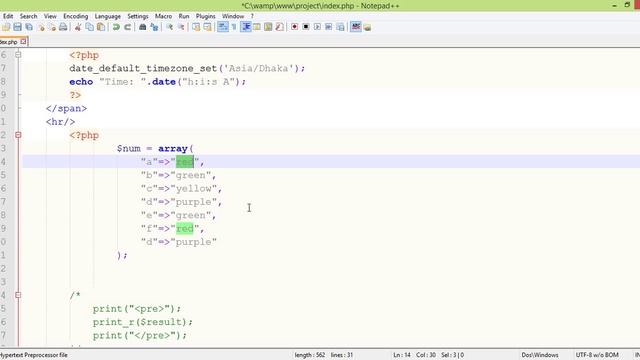
Task: Click the Dos\Windows line ending status field
Action: [x=540, y=355]
